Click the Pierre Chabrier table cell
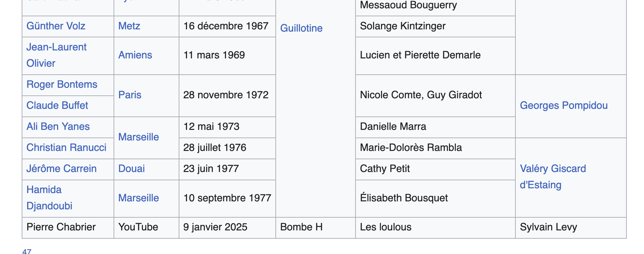 tap(61, 227)
